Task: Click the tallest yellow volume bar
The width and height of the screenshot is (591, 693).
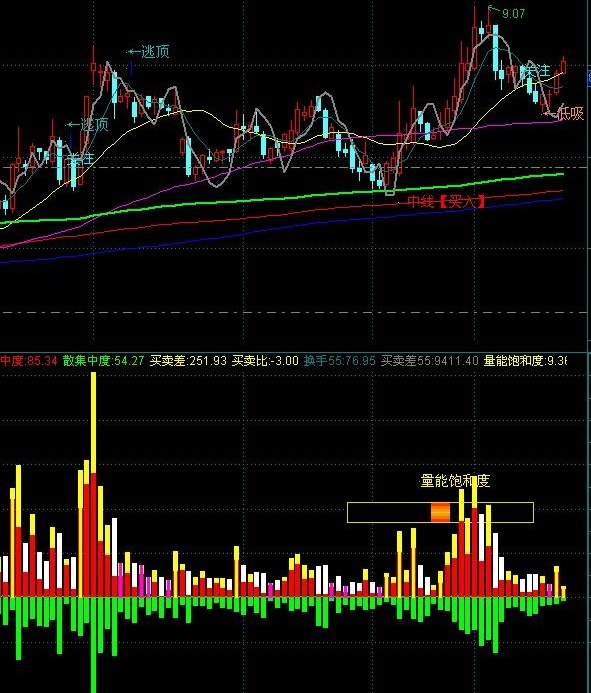Action: pyautogui.click(x=93, y=423)
